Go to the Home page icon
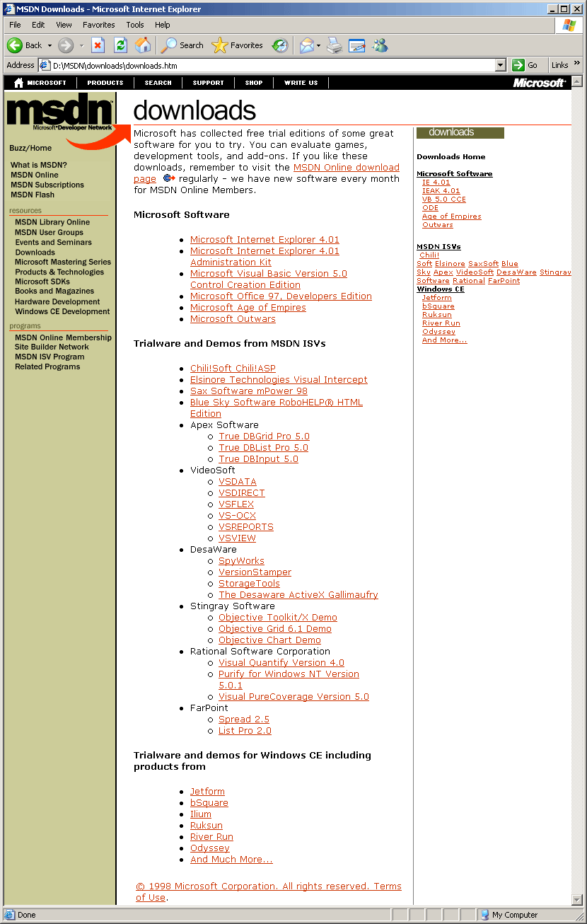The width and height of the screenshot is (587, 924). click(143, 45)
